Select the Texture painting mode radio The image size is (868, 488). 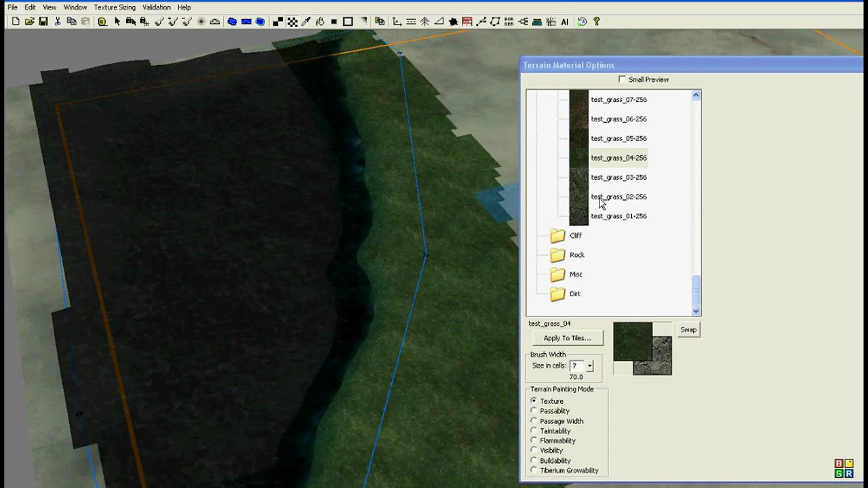(534, 401)
